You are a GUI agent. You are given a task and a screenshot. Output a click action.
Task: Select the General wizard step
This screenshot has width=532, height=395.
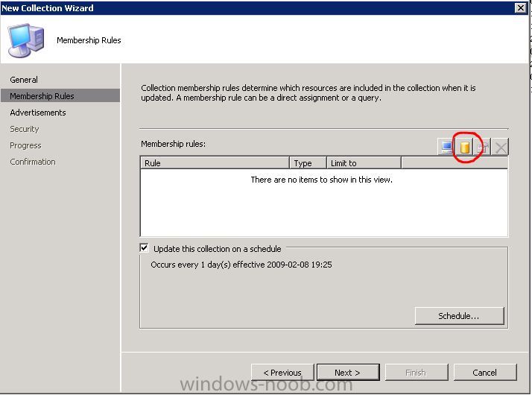coord(24,80)
